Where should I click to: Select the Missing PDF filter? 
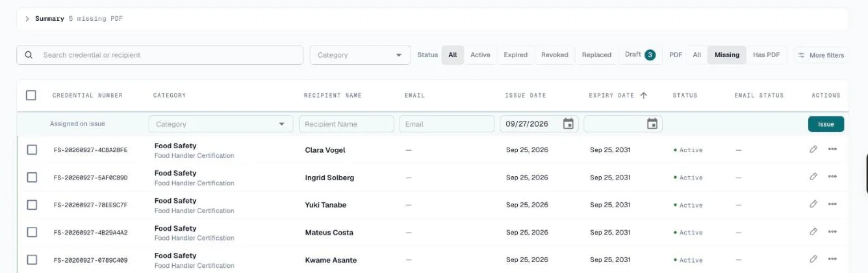[727, 55]
